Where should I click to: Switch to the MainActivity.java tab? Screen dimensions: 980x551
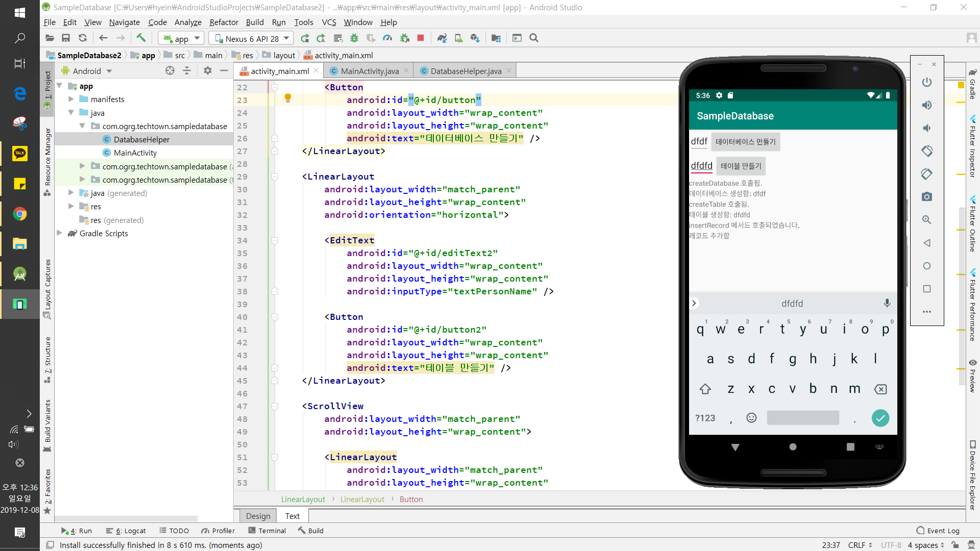coord(369,71)
